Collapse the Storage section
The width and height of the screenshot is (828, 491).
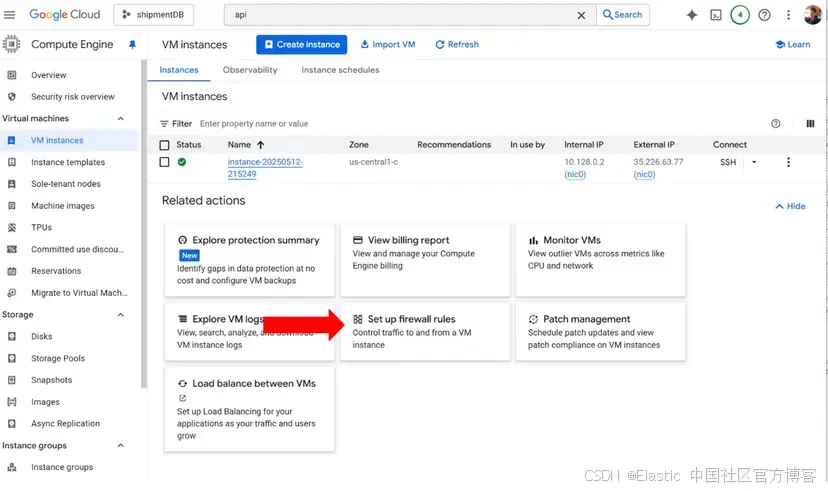coord(120,315)
